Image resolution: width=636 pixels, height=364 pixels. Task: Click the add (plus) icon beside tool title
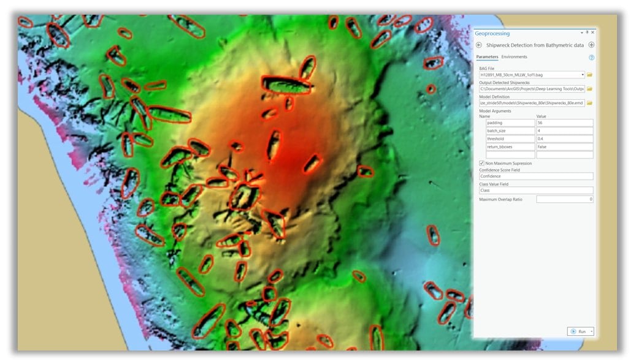[591, 45]
